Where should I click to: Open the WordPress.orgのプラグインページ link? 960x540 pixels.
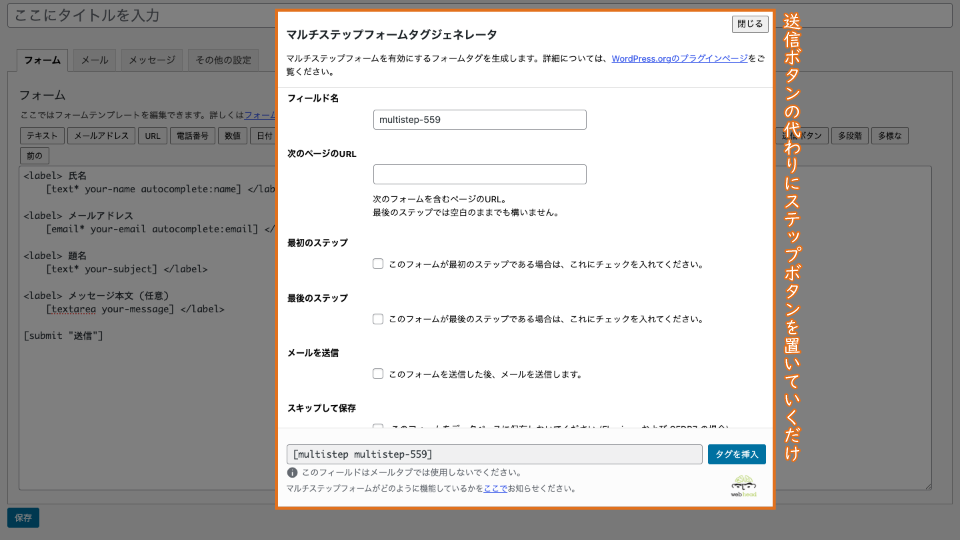coord(680,58)
